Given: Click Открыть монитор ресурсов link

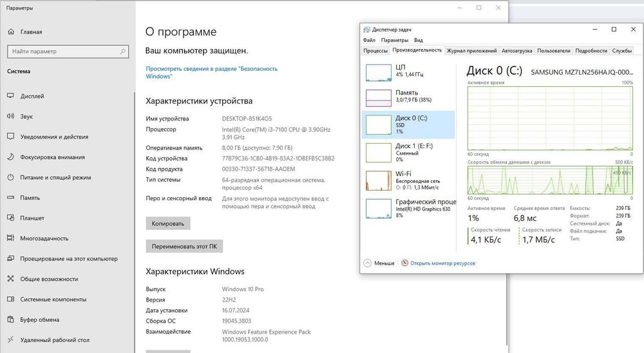Looking at the screenshot, I should (442, 263).
